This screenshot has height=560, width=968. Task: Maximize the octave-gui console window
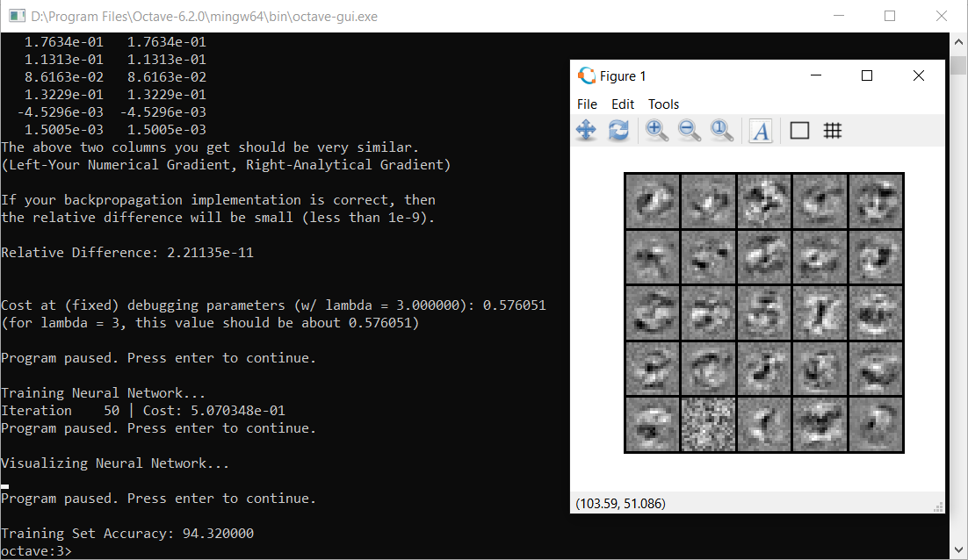click(890, 16)
